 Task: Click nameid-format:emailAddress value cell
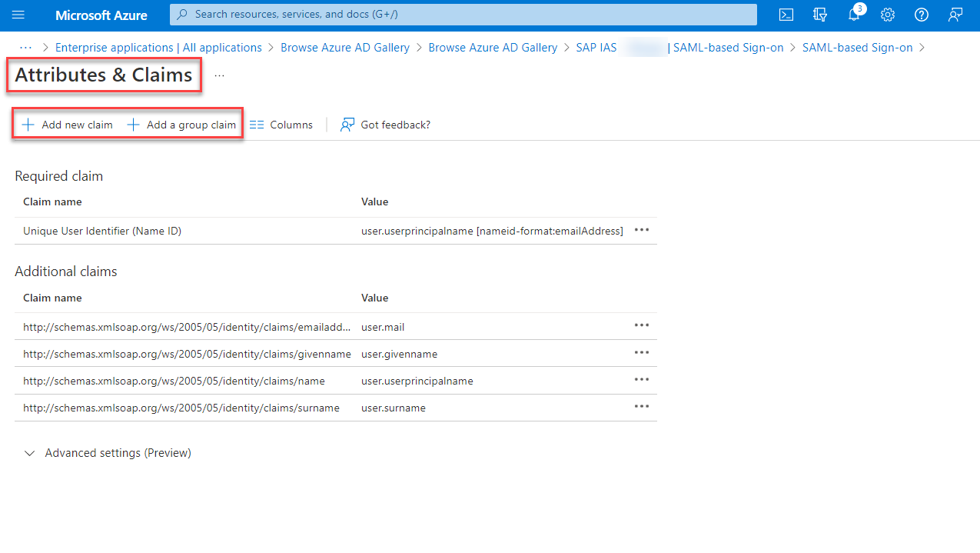(492, 231)
